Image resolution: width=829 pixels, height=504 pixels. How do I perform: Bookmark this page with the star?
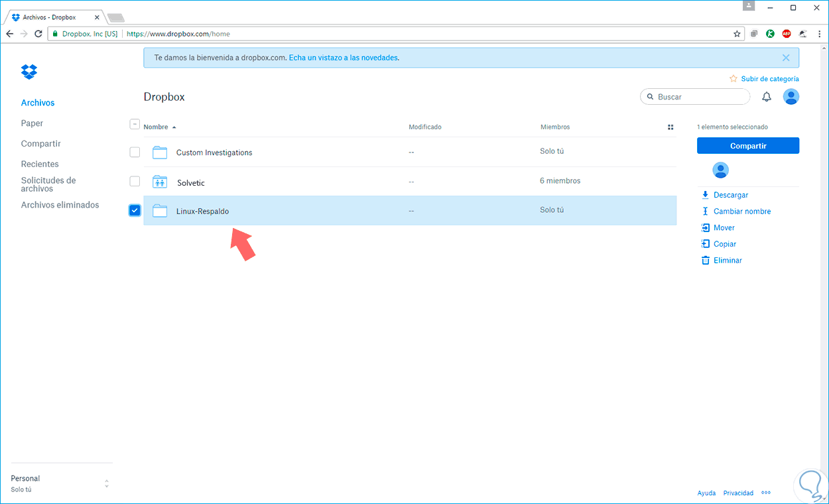[x=737, y=34]
